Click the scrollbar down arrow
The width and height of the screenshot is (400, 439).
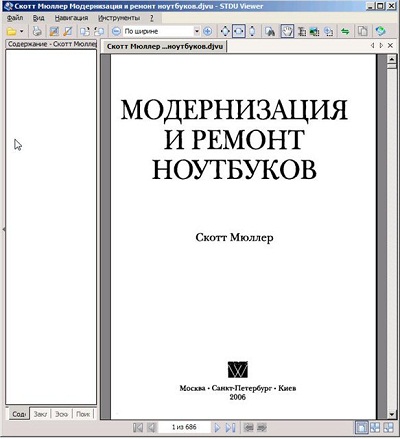point(392,414)
